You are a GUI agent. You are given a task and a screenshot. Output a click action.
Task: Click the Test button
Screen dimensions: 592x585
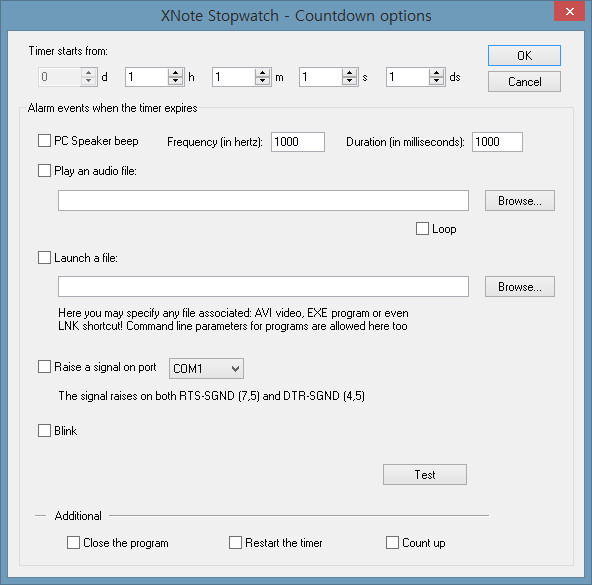425,474
